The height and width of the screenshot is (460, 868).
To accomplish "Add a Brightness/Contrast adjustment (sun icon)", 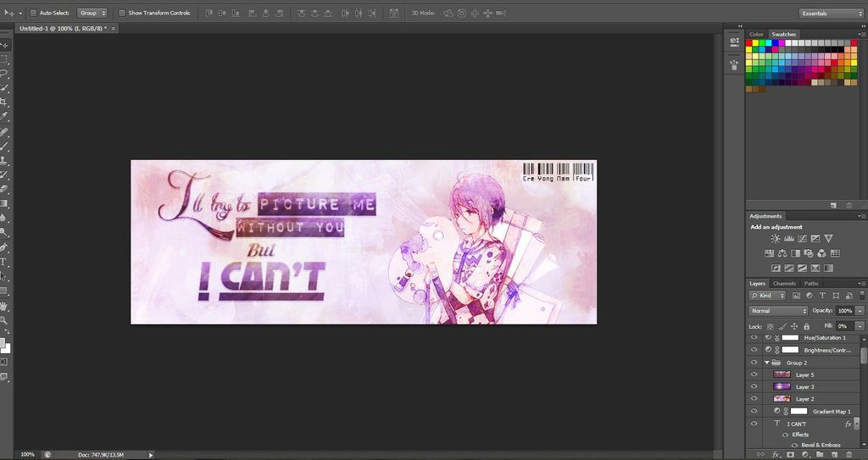I will click(x=775, y=239).
